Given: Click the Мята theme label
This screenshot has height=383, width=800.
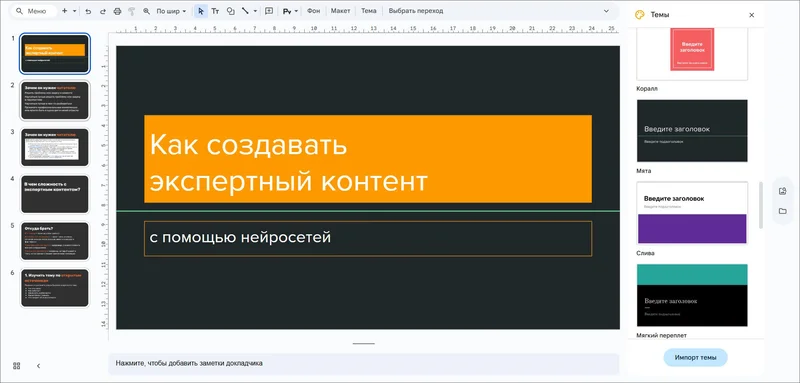Looking at the screenshot, I should 644,171.
